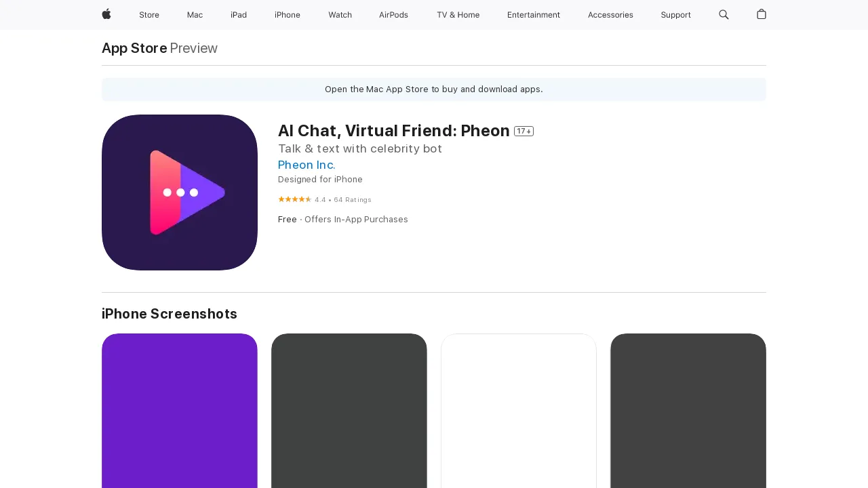Select iPhone in the navigation bar
The width and height of the screenshot is (868, 488).
click(x=288, y=15)
